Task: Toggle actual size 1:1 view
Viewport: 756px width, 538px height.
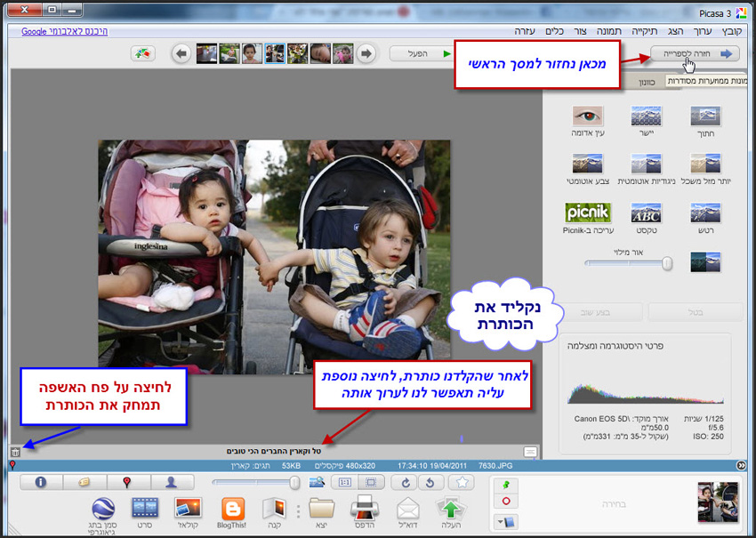Action: [x=344, y=482]
